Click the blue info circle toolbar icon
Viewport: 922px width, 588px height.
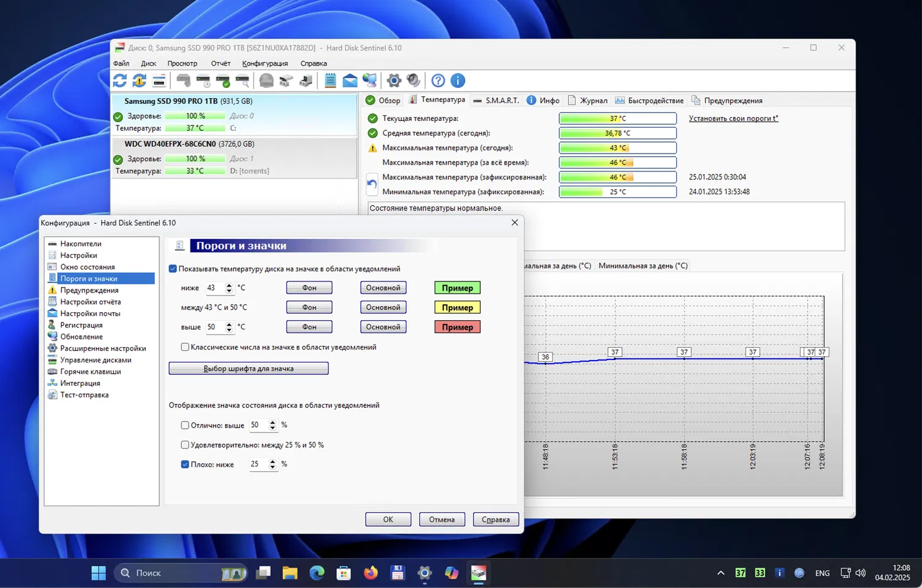(458, 80)
